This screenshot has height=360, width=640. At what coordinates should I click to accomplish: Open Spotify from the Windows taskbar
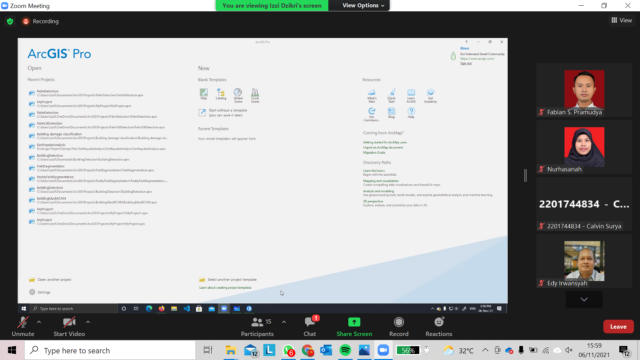point(345,350)
